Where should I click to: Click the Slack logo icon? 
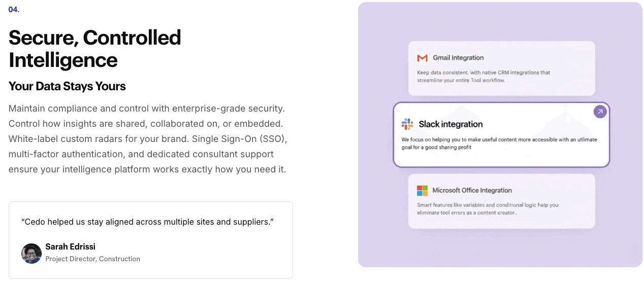tap(407, 124)
